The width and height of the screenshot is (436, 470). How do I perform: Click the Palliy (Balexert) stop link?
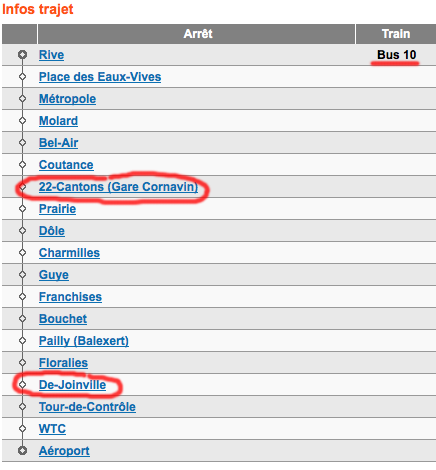(84, 341)
